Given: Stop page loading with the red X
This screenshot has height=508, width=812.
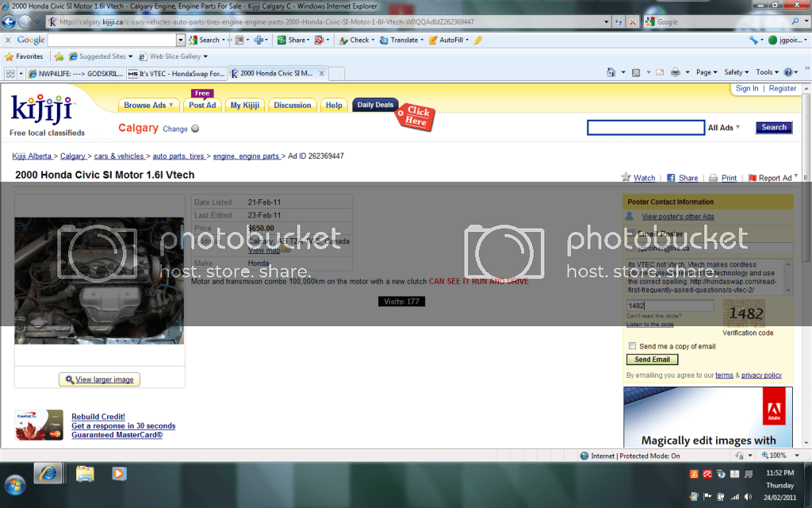Looking at the screenshot, I should tap(632, 21).
